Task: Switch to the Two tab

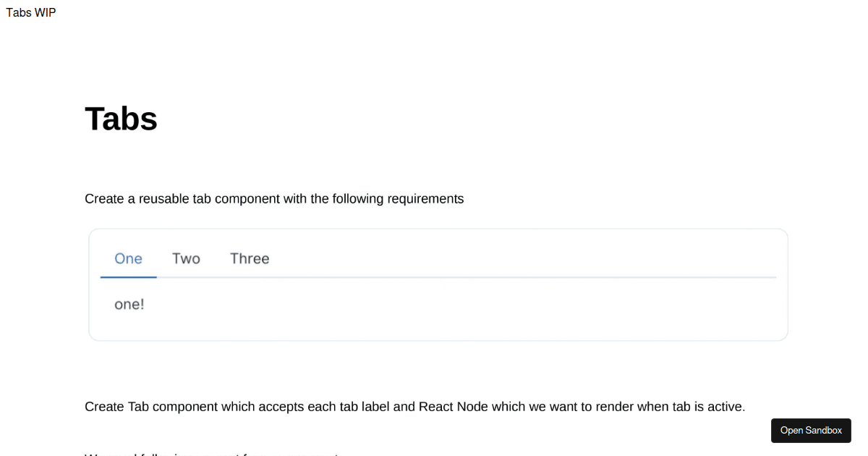Action: (x=186, y=259)
